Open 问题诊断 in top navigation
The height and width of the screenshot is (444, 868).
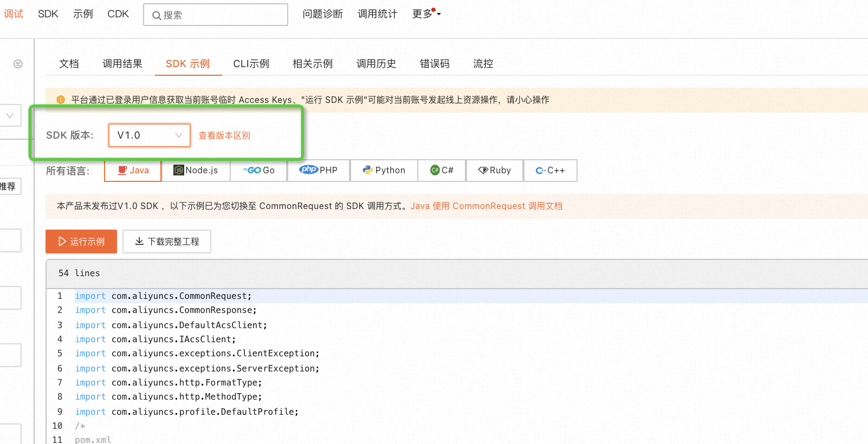click(x=322, y=14)
